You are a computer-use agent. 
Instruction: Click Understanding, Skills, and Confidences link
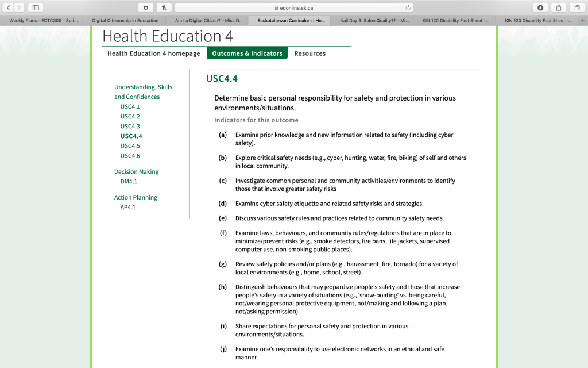[144, 91]
